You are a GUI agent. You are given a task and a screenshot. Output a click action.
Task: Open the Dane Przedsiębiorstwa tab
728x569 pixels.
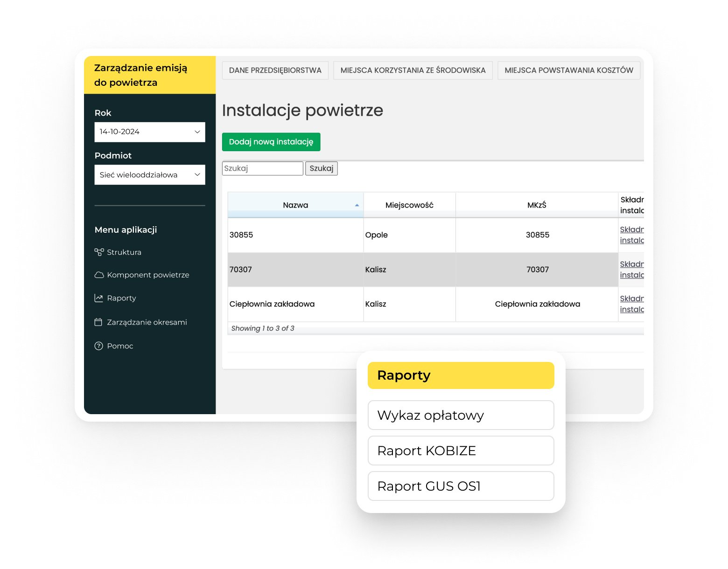pyautogui.click(x=275, y=70)
